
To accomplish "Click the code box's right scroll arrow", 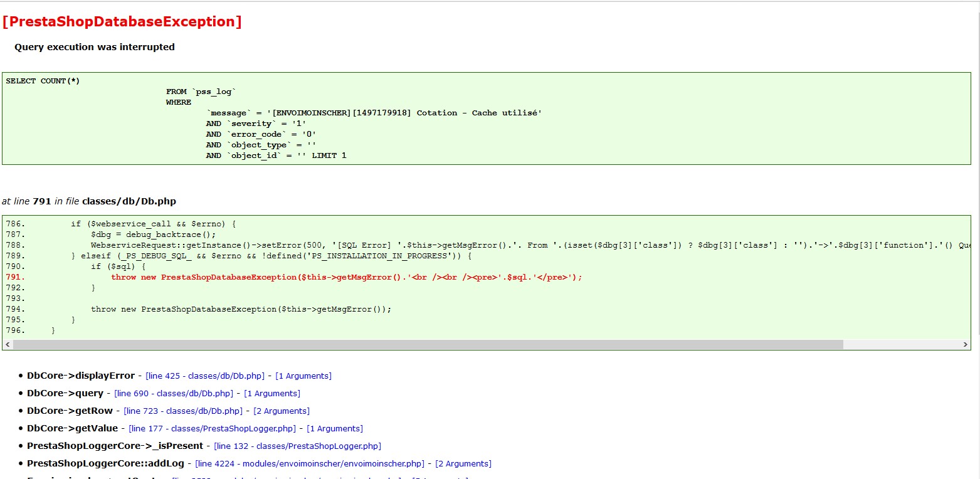I will pyautogui.click(x=966, y=345).
